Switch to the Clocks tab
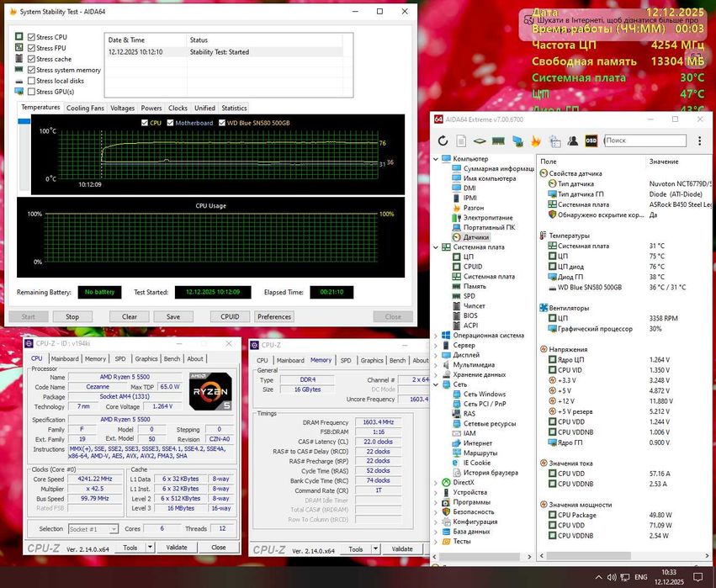 [178, 109]
